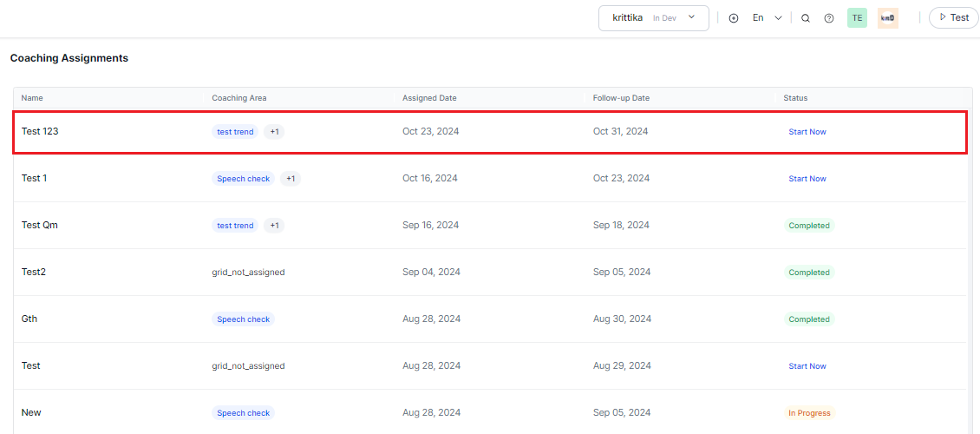Click the Completed status for Test2
Image resolution: width=980 pixels, height=434 pixels.
pos(808,273)
